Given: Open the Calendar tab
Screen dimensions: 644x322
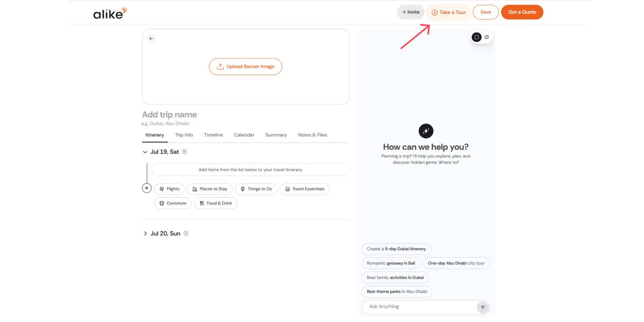Looking at the screenshot, I should coord(244,135).
